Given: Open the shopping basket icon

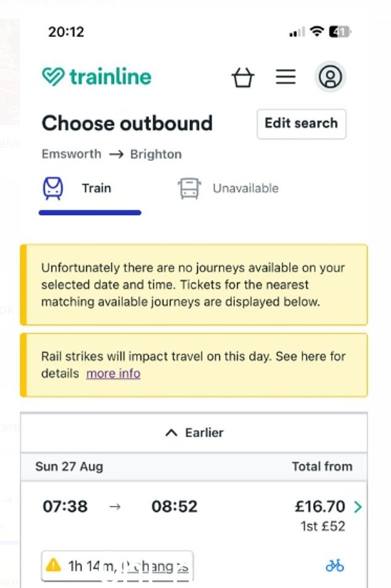Looking at the screenshot, I should (243, 77).
